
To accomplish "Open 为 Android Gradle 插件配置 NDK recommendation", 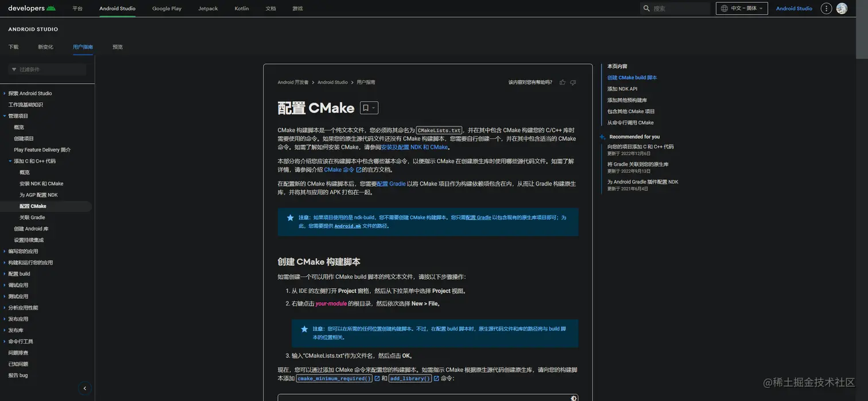I will 643,182.
